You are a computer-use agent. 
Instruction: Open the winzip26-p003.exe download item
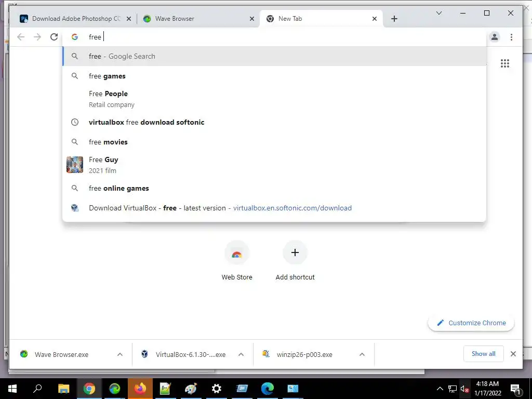coord(304,354)
